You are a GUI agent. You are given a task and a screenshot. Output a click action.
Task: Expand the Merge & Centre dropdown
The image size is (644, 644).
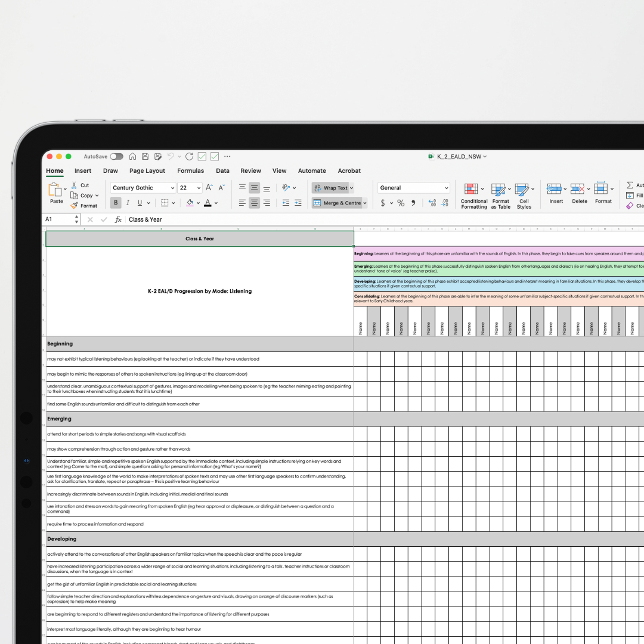(364, 203)
